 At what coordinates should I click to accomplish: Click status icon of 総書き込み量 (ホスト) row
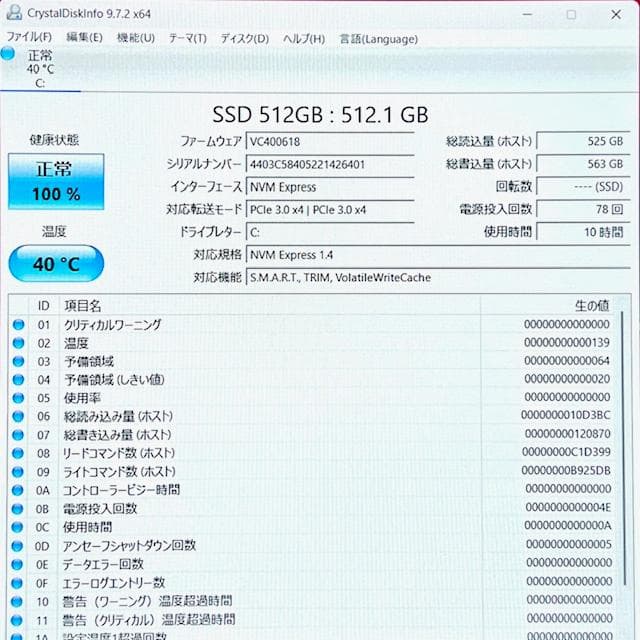18,435
